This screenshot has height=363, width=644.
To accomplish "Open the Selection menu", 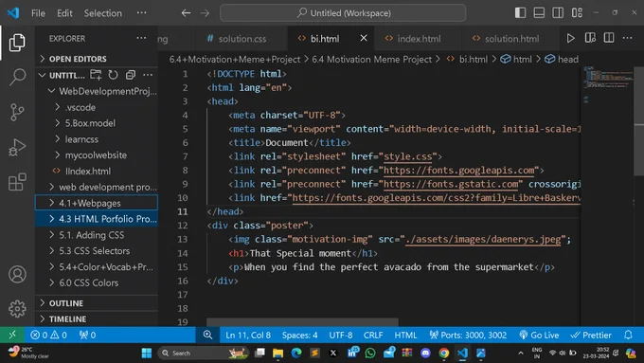I will pyautogui.click(x=103, y=13).
